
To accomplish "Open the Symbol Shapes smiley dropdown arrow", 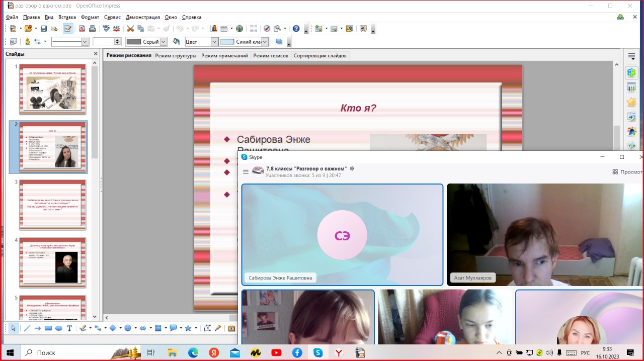I will 135,328.
